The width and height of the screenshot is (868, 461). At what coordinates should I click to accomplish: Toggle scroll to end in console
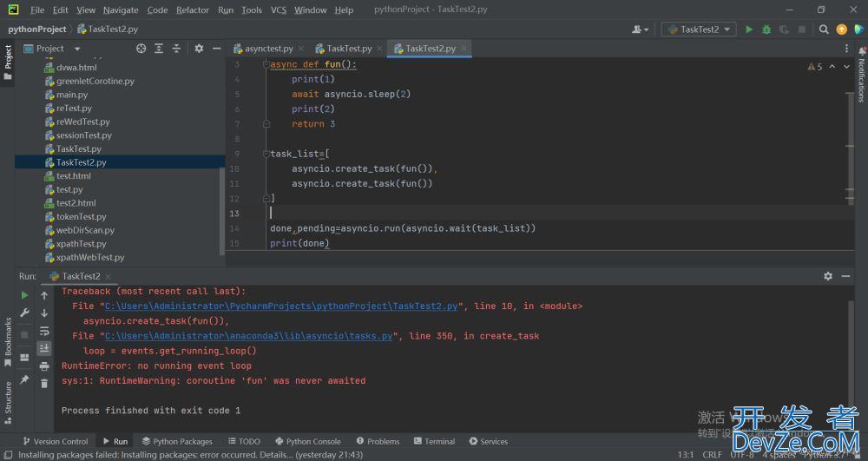[x=44, y=348]
